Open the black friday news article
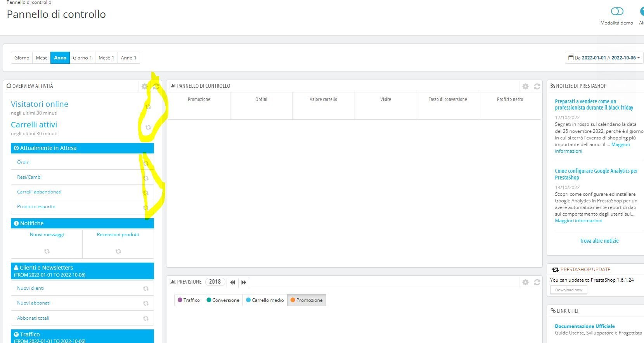The width and height of the screenshot is (644, 343). [594, 104]
